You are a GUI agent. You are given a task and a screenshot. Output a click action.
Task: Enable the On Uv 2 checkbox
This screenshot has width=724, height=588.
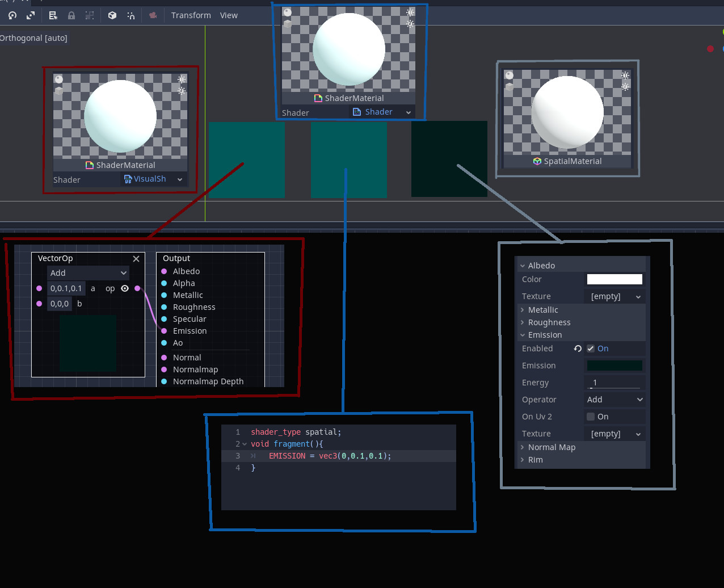click(x=590, y=417)
